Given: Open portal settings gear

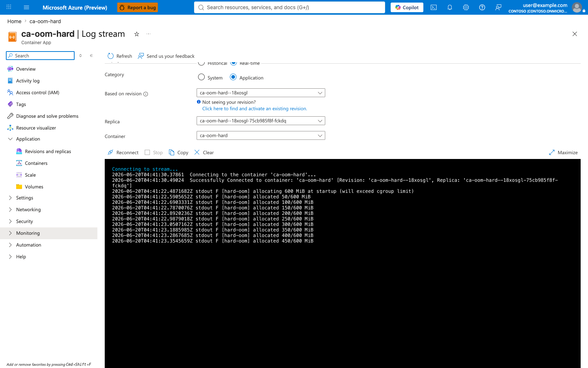Looking at the screenshot, I should pos(466,7).
